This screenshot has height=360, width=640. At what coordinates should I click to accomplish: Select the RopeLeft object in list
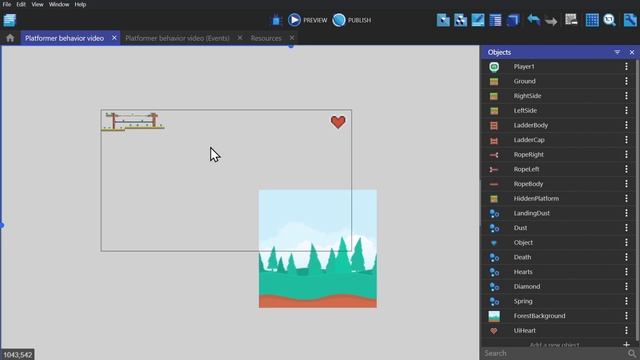(x=558, y=169)
